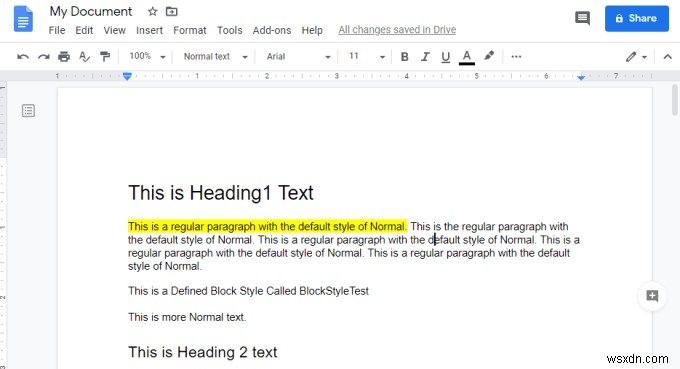
Task: Star the document My Document
Action: pyautogui.click(x=152, y=12)
